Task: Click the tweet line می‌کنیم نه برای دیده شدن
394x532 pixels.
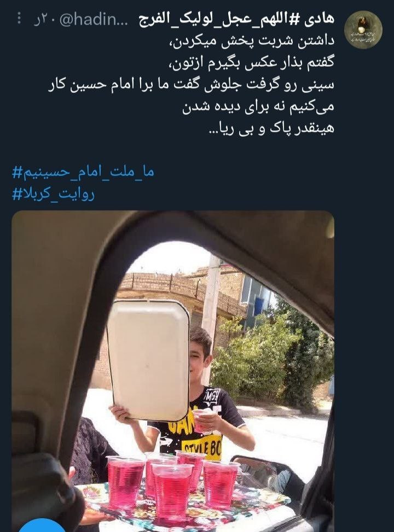Action: [x=258, y=107]
